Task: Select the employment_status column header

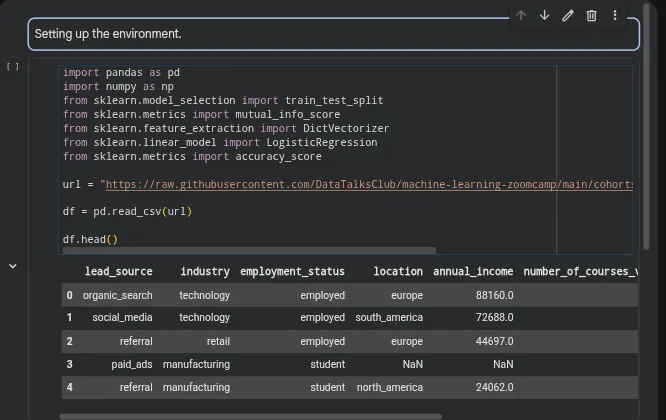Action: 293,271
